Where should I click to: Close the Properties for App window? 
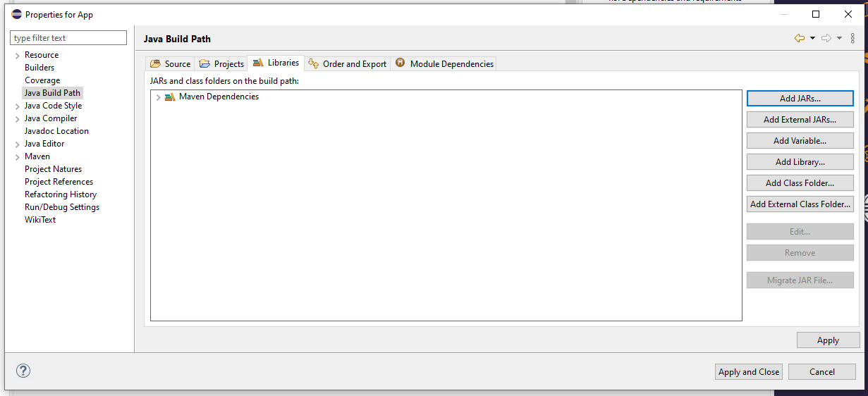coord(848,14)
